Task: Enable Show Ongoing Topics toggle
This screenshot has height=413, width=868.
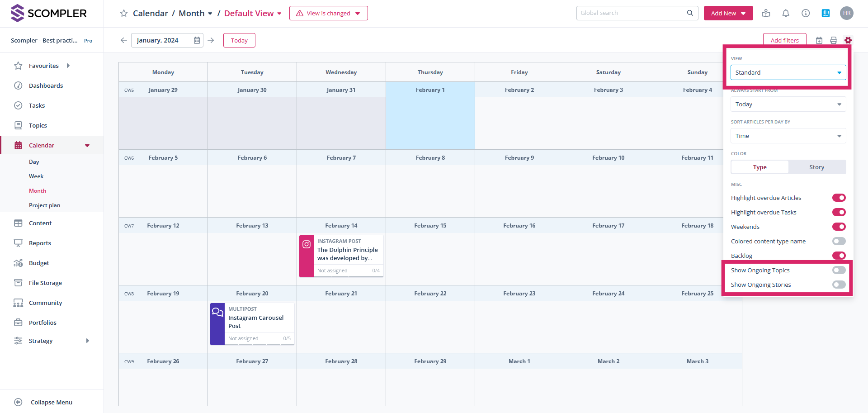Action: (839, 270)
